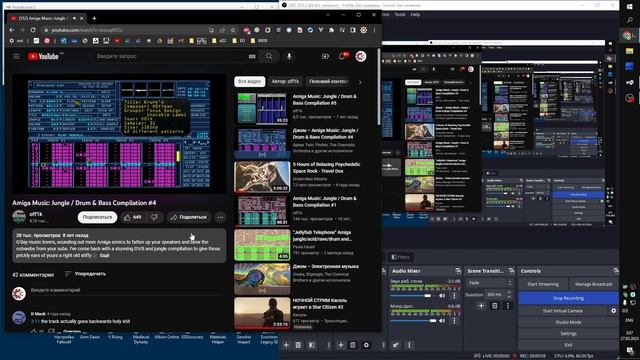Show more filter chips with right arrow
640x360 pixels.
click(360, 82)
